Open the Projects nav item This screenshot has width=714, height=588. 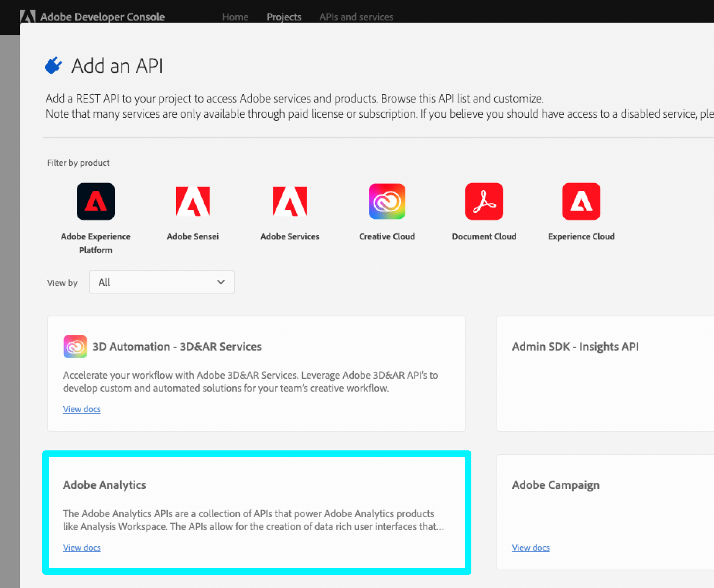[284, 17]
